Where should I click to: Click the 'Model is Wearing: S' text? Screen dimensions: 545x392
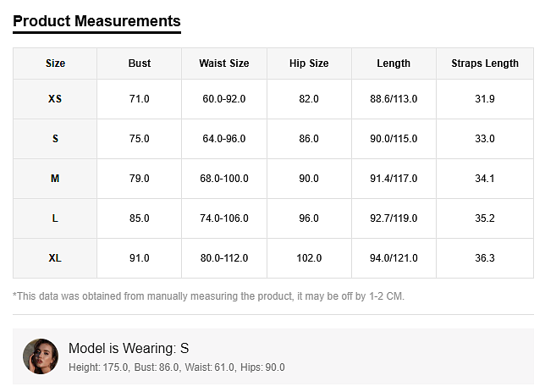point(129,348)
